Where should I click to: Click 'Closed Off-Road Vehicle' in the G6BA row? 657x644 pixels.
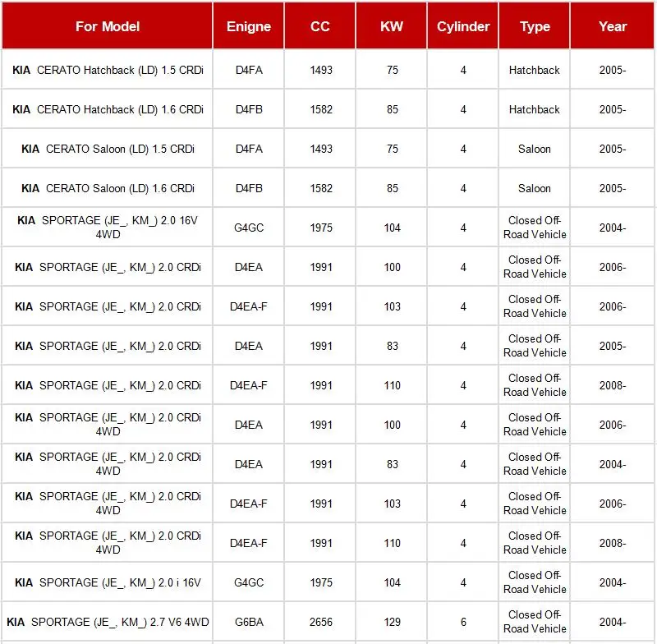click(535, 621)
